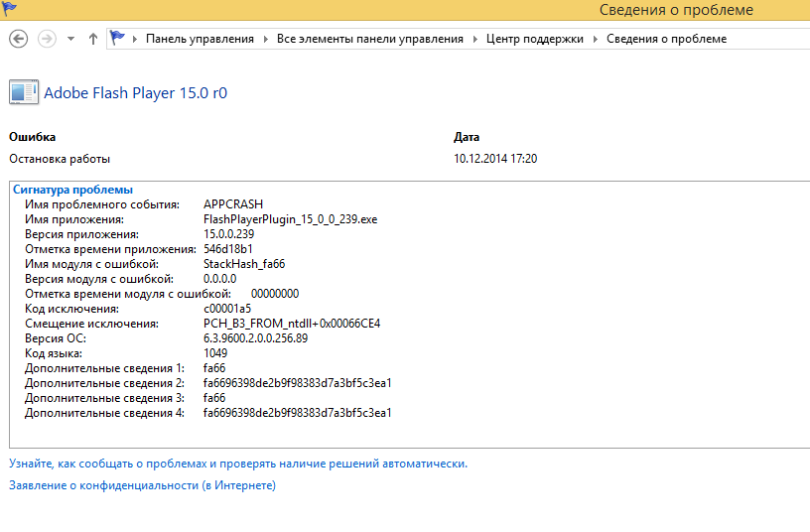
Task: Click the window title Сведения о проблеме
Action: click(x=676, y=9)
